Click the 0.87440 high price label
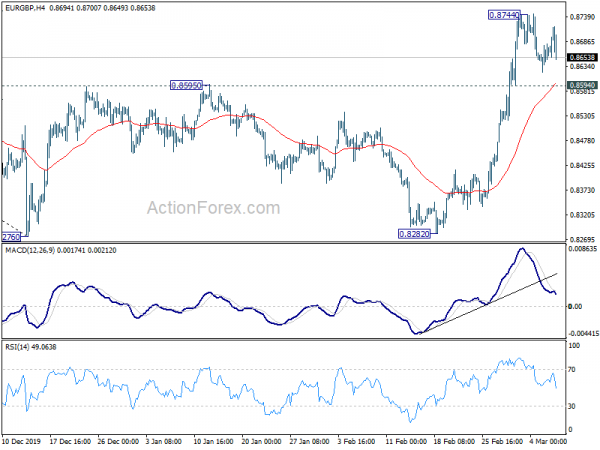 coord(504,15)
